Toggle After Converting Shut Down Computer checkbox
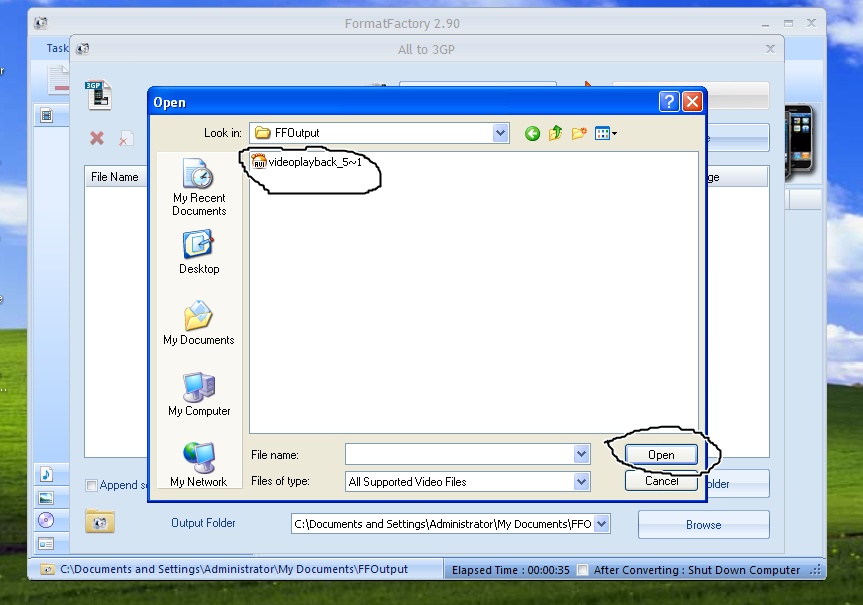This screenshot has height=605, width=863. click(582, 570)
